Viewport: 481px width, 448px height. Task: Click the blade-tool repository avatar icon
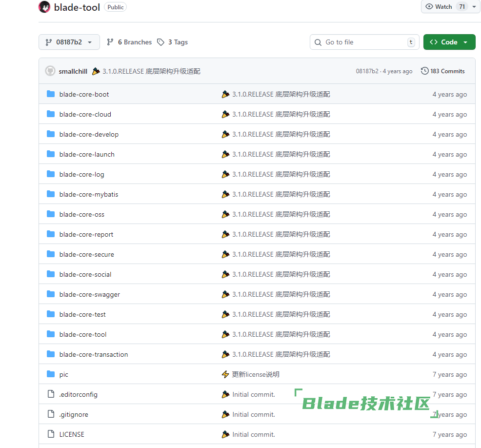[x=44, y=7]
